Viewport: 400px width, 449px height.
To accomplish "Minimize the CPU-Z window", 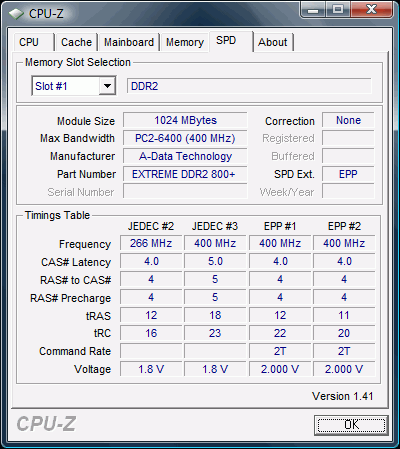I will [313, 10].
